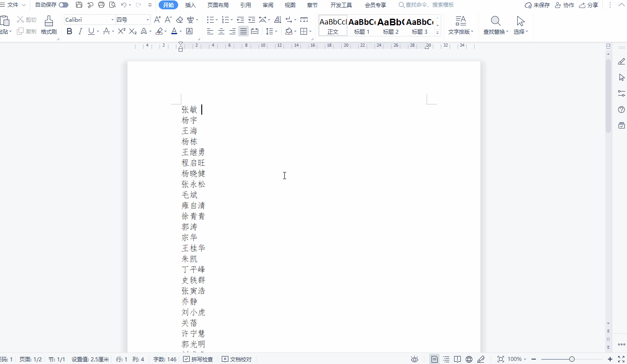Toggle eye protection mode eye icon
627x364 pixels.
(x=415, y=359)
